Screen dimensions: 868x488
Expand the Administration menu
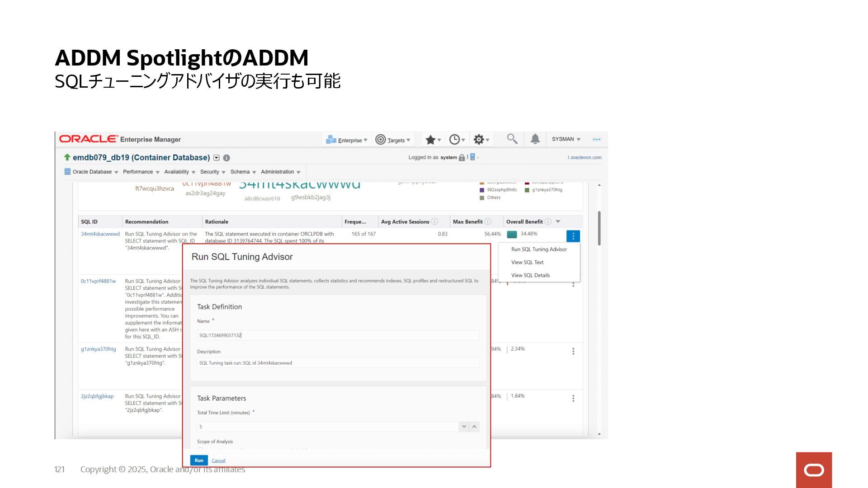point(280,172)
